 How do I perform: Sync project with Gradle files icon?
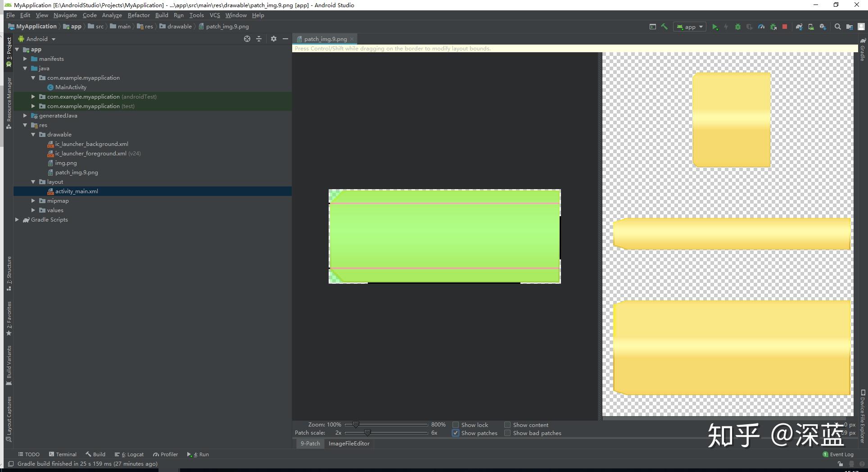point(799,27)
